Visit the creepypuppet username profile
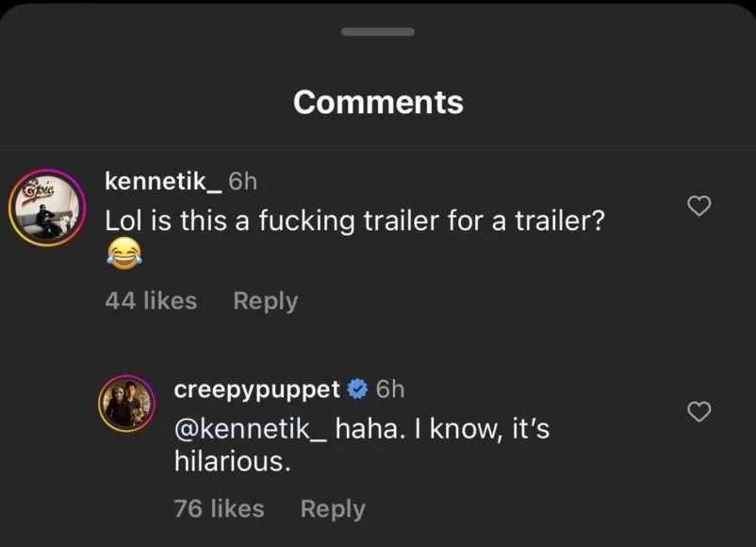 pyautogui.click(x=256, y=389)
